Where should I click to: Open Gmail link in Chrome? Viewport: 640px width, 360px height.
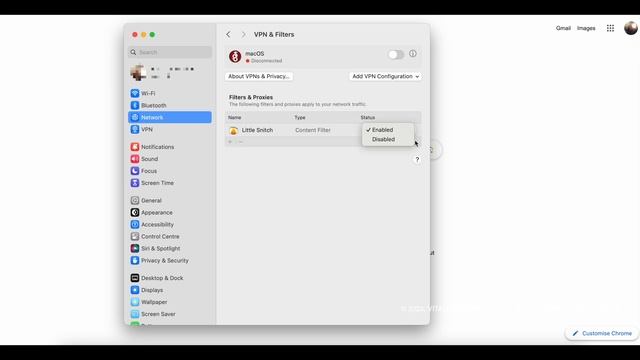[563, 28]
